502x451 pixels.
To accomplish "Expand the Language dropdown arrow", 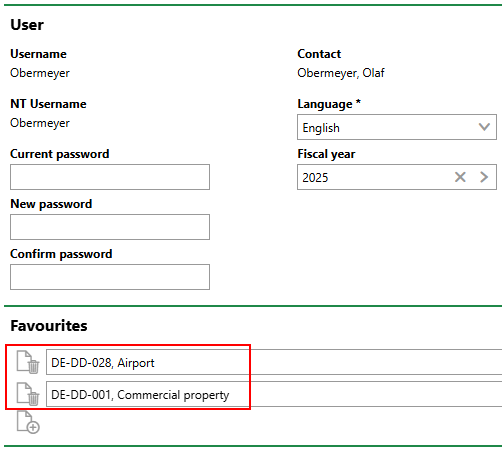I will click(x=484, y=127).
